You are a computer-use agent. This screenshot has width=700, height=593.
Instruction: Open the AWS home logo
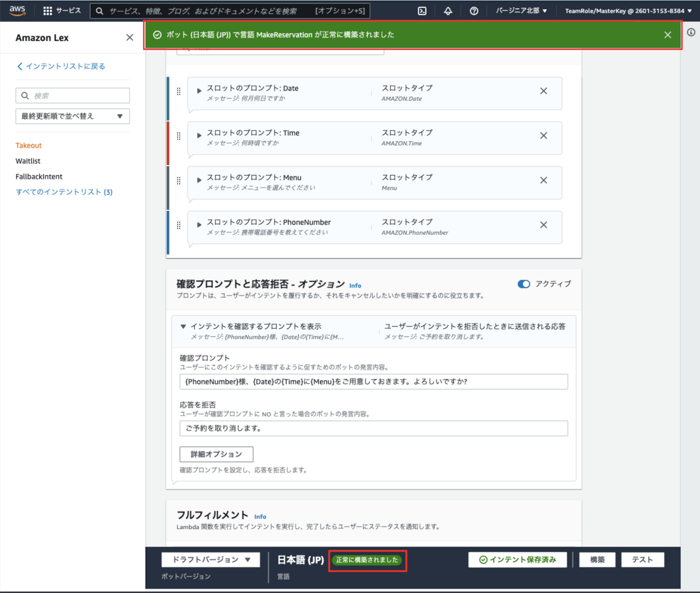[x=17, y=10]
